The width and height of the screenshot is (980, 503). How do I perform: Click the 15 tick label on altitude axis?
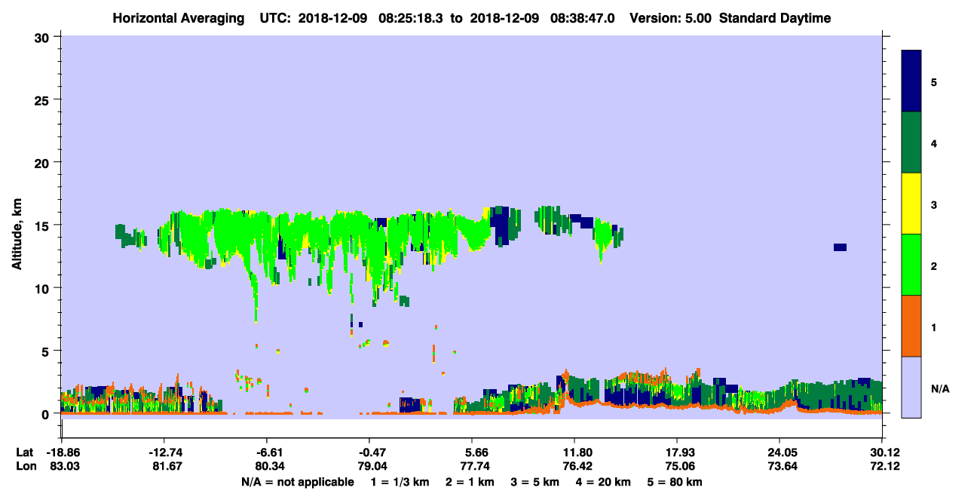click(x=43, y=225)
